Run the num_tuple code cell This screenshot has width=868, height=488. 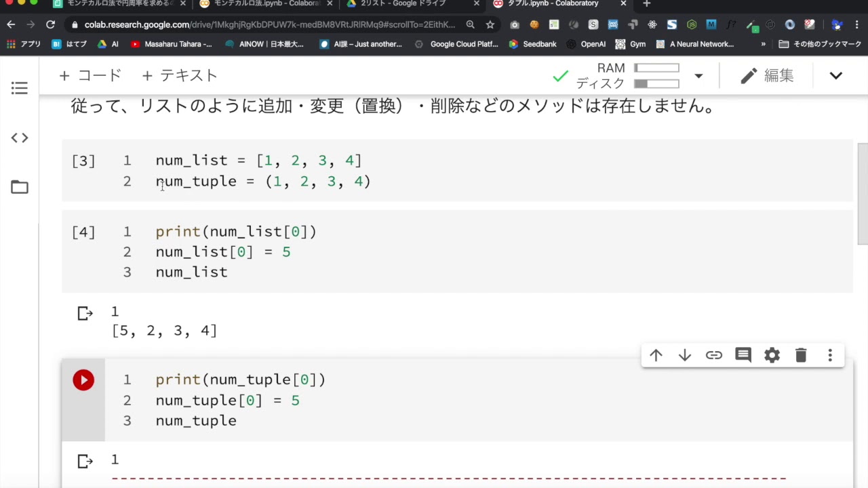coord(83,380)
